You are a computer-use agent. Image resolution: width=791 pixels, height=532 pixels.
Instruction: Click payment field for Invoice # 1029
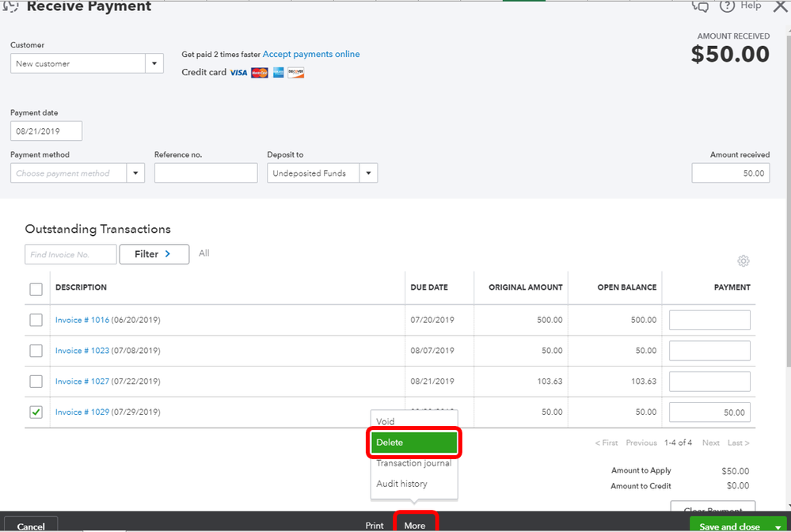(709, 412)
